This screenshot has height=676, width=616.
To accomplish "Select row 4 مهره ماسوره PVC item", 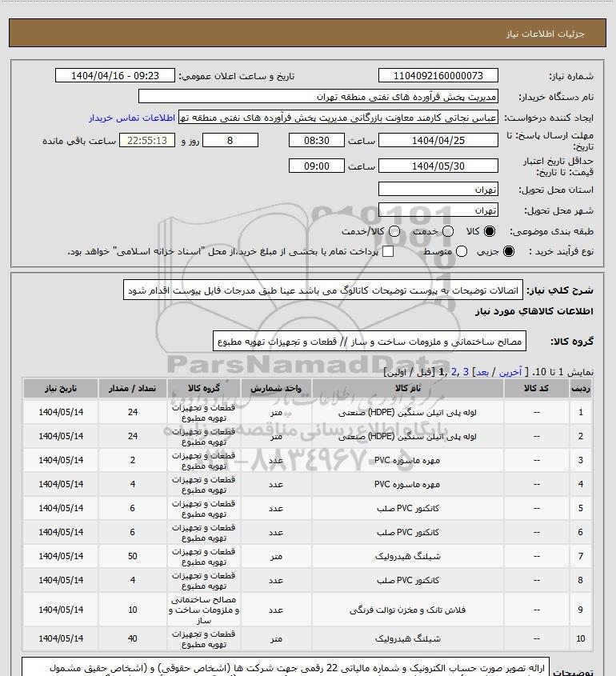I will 407,485.
